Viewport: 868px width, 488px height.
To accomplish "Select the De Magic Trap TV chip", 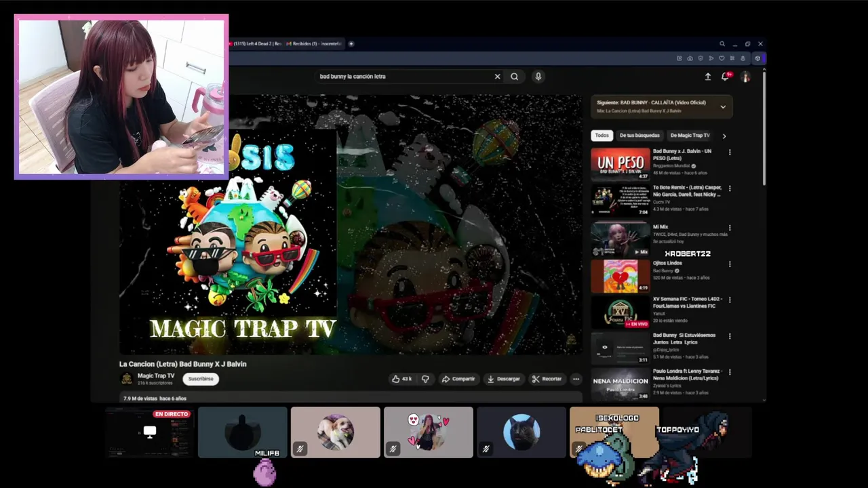I will point(690,136).
